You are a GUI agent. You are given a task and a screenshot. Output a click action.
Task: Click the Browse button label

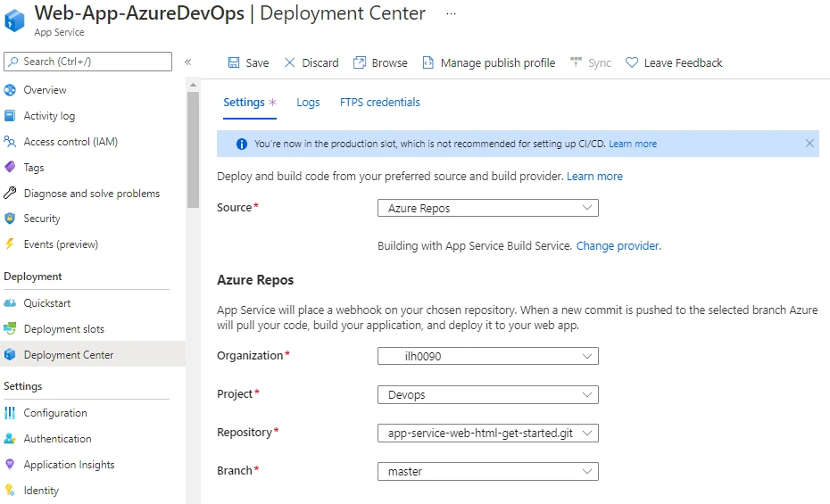390,63
